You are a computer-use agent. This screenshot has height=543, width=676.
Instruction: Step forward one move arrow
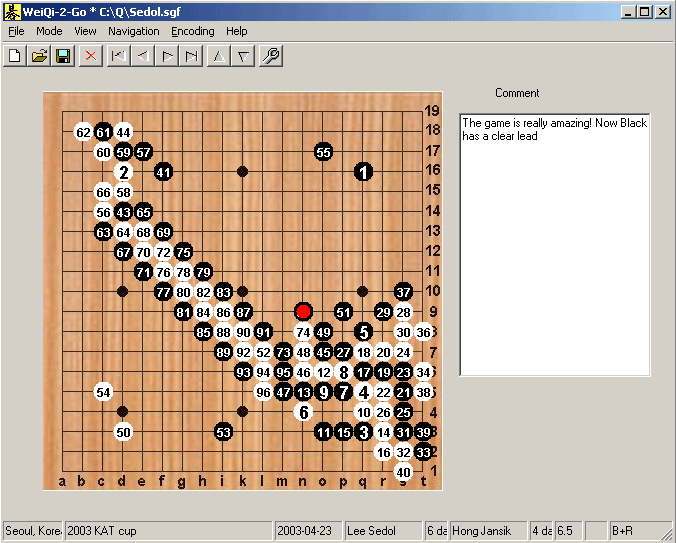167,56
